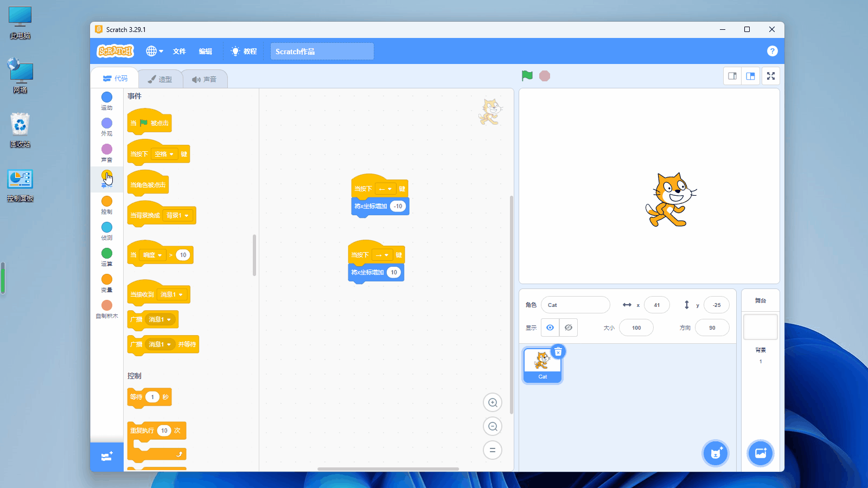The image size is (868, 488).
Task: Edit the sprite name field Cat
Action: [576, 305]
